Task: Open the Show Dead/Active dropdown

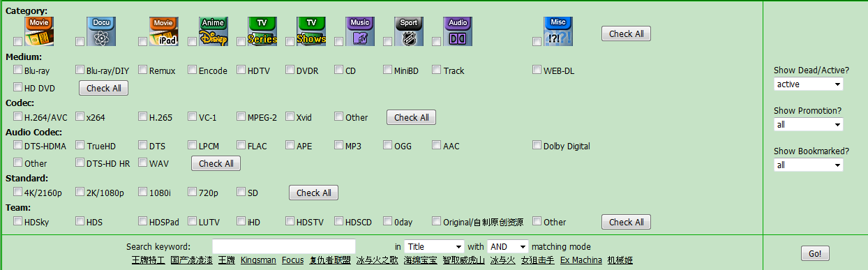Action: 808,84
